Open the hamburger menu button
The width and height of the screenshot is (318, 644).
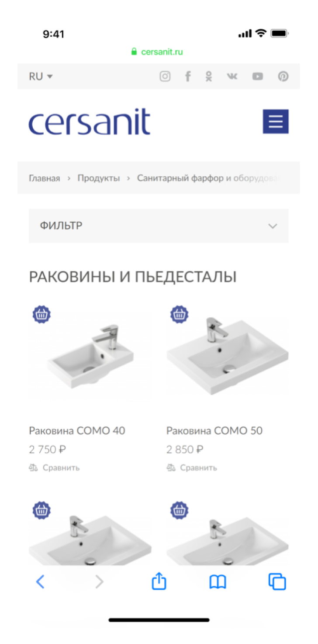pos(276,122)
